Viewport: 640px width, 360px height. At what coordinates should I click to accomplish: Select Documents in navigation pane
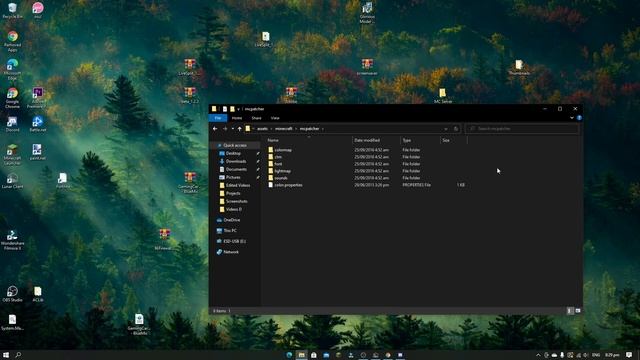[236, 169]
